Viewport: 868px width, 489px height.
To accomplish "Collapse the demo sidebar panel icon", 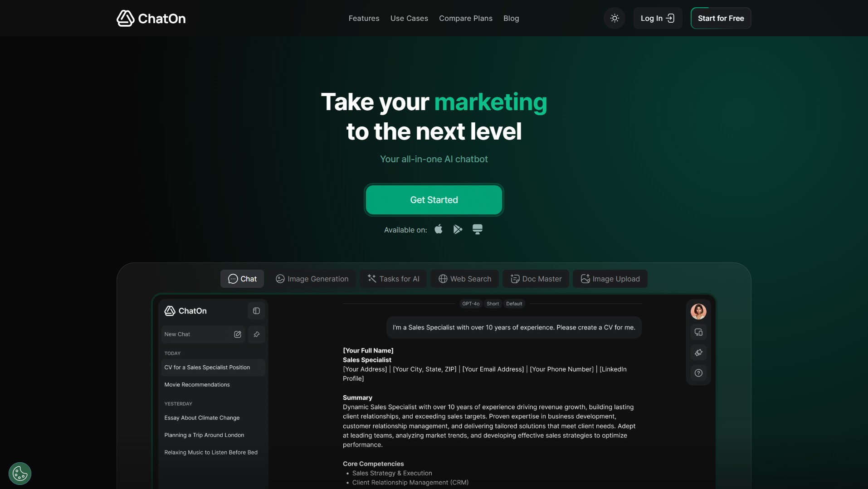I will pyautogui.click(x=256, y=311).
